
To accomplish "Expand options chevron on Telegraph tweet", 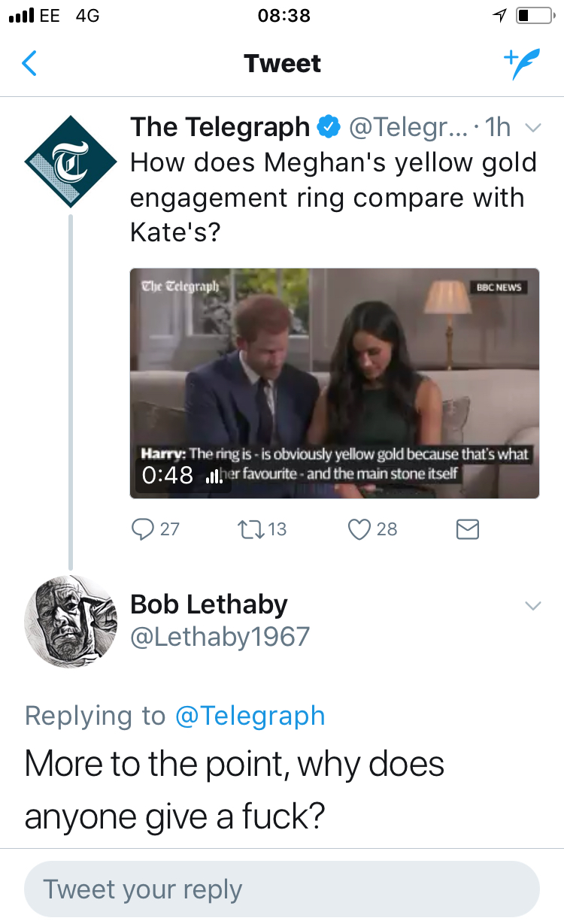I will coord(532,128).
